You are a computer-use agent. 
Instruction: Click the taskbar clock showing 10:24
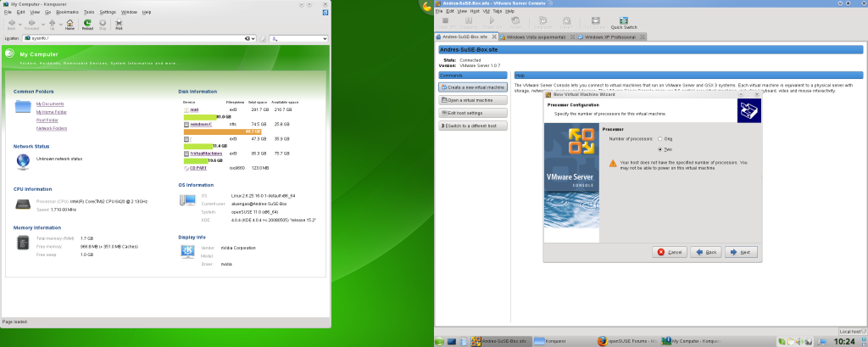coord(844,341)
